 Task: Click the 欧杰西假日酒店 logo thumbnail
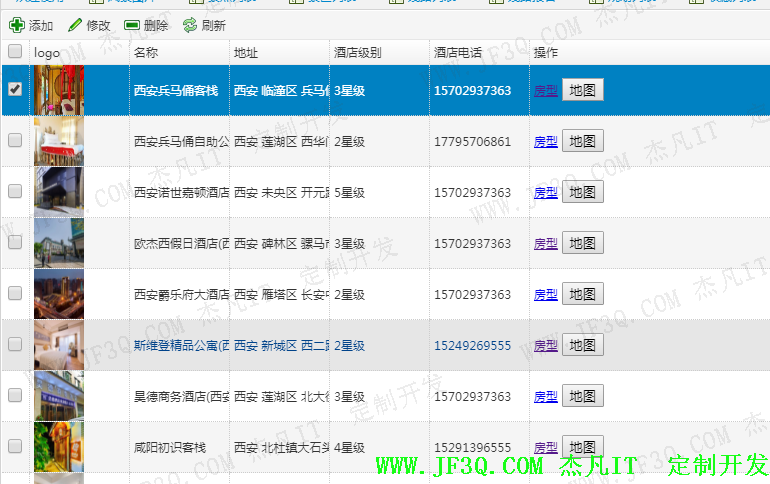point(59,243)
